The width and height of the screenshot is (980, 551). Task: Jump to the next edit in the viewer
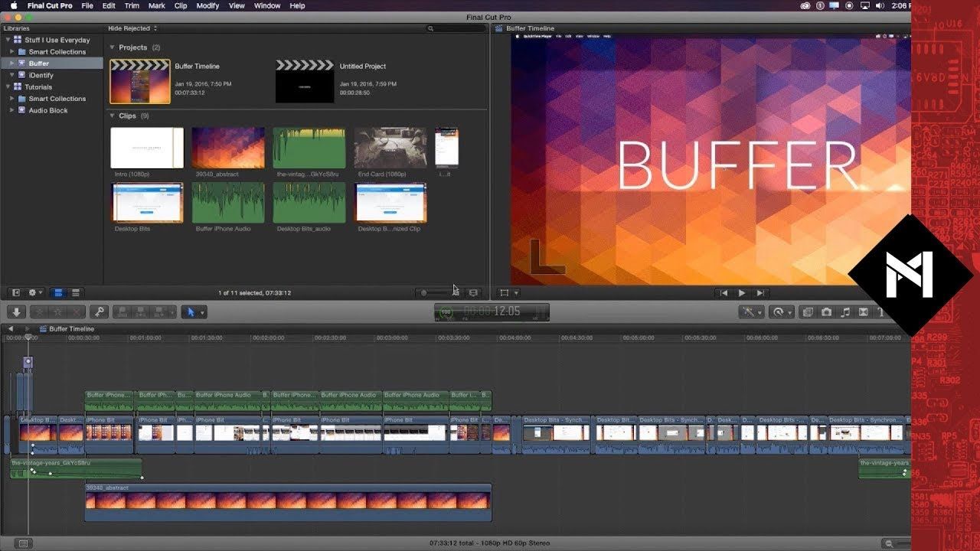[760, 293]
